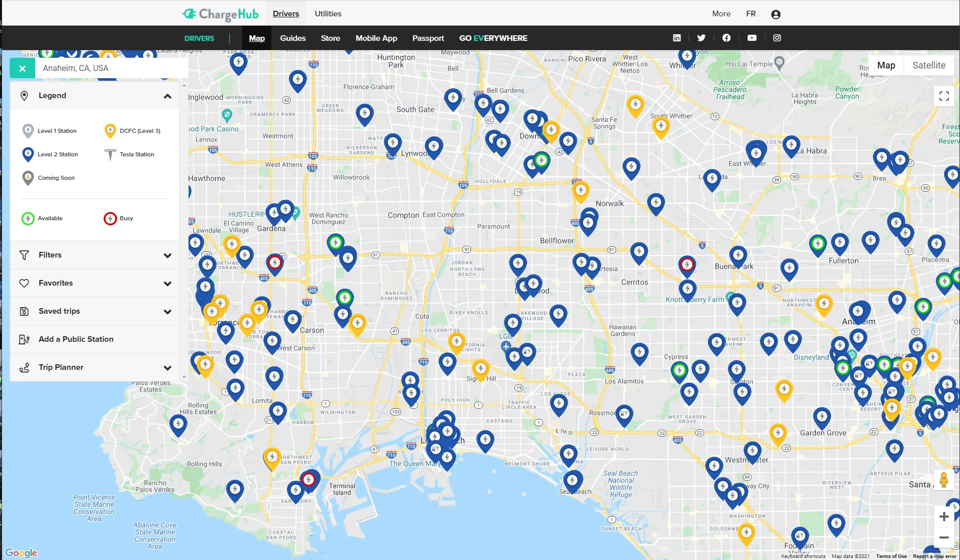960x560 pixels.
Task: Open the Terms of Use link
Action: click(x=891, y=556)
